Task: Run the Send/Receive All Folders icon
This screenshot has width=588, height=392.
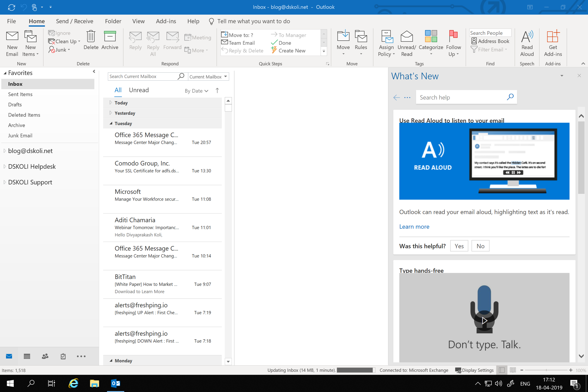Action: coord(12,7)
